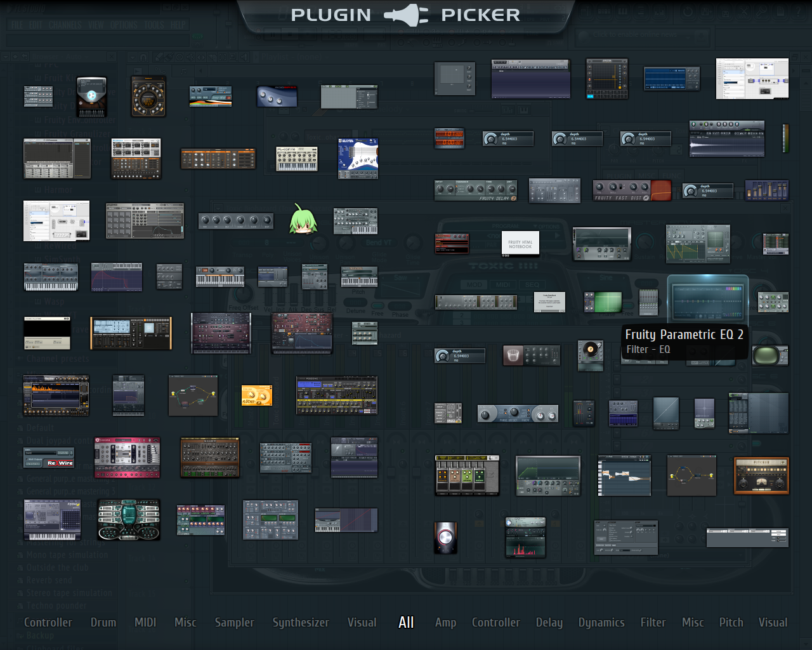
Task: Select the Controller tab next to Drum
Action: click(48, 623)
